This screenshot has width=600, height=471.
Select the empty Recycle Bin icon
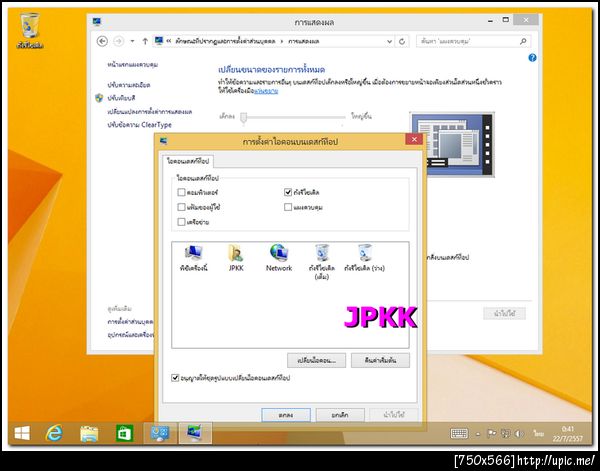pos(365,258)
